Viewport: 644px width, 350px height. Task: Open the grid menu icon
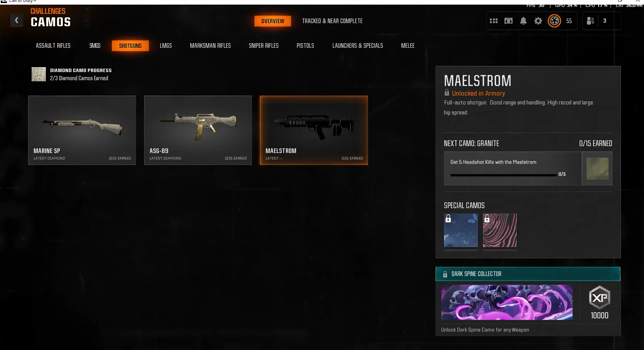pos(494,21)
